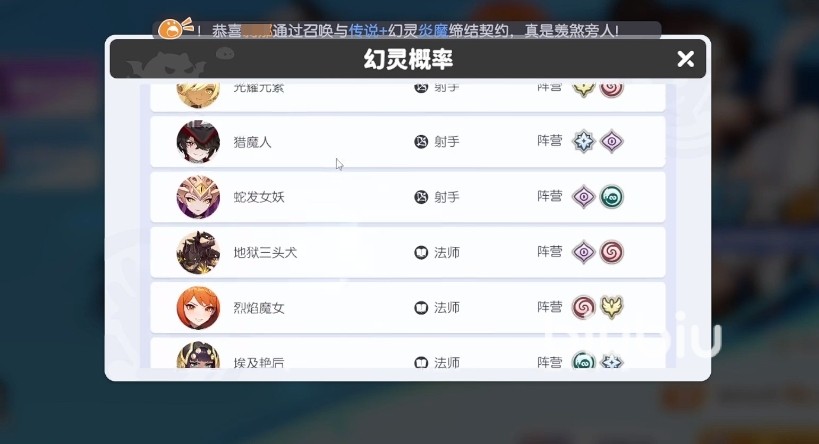Close the 幻灵概率 dialog
The height and width of the screenshot is (444, 819).
click(x=685, y=59)
